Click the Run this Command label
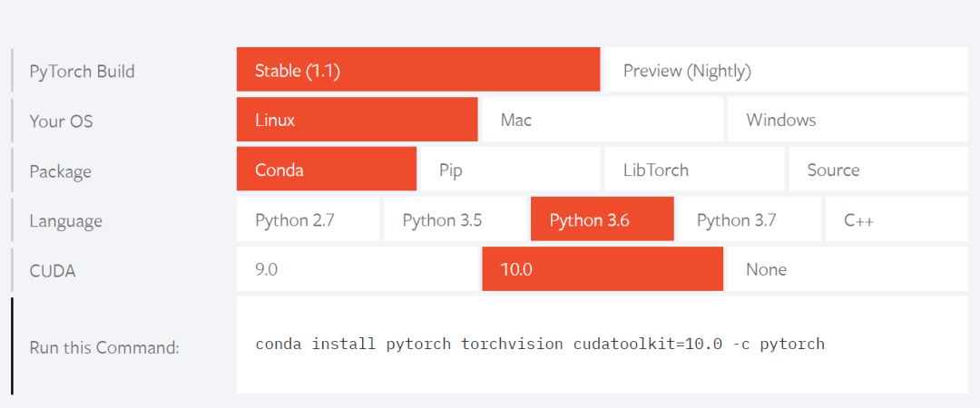 [104, 346]
